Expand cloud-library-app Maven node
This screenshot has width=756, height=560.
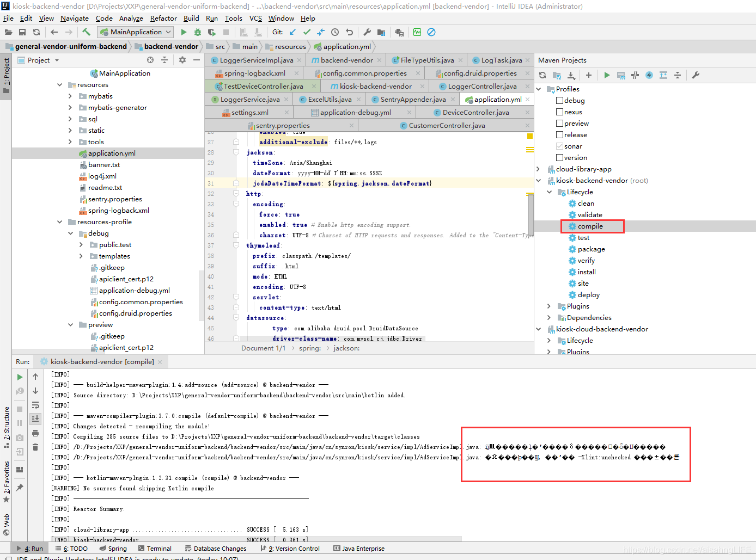(539, 169)
